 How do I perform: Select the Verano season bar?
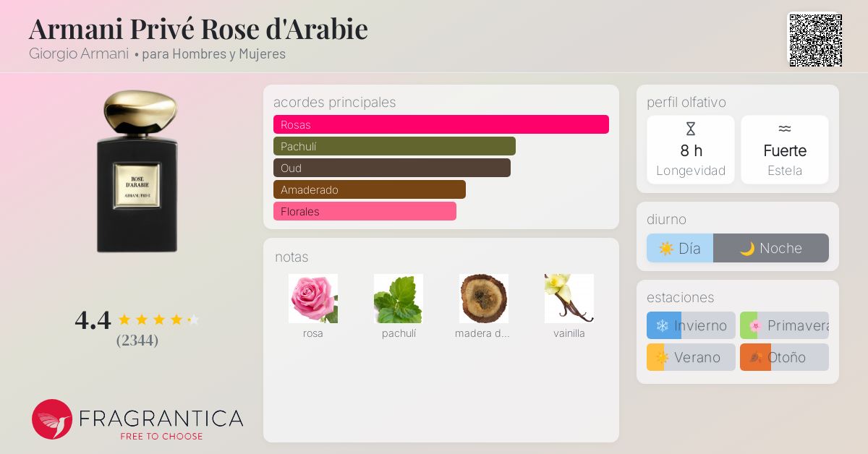[x=691, y=357]
